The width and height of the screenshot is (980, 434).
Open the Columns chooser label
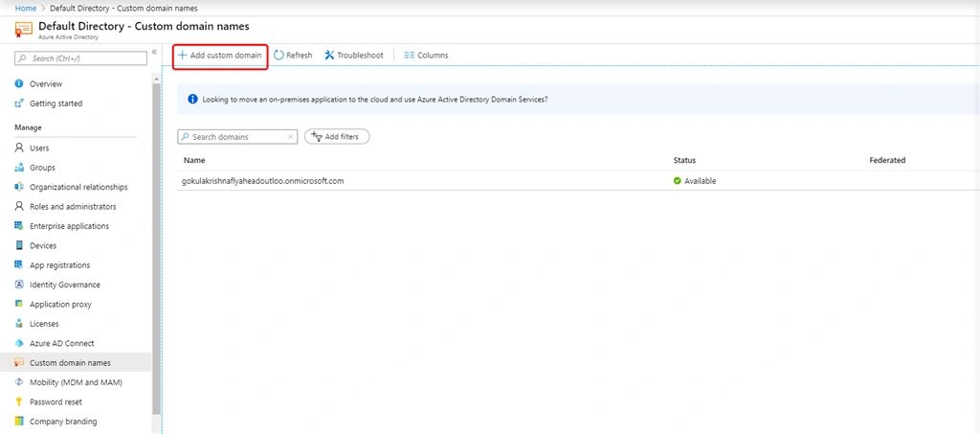pos(433,55)
